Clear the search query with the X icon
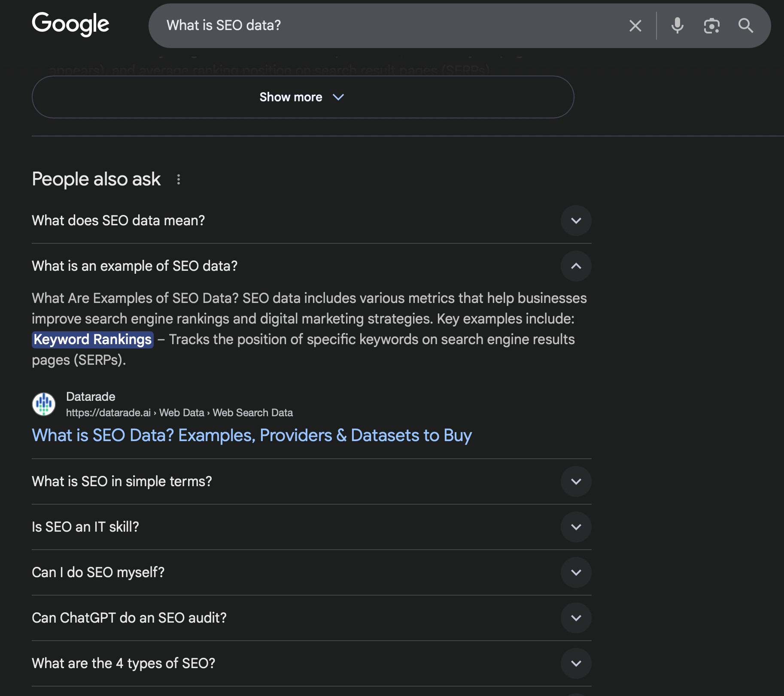Screen dimensions: 784x696 635,26
